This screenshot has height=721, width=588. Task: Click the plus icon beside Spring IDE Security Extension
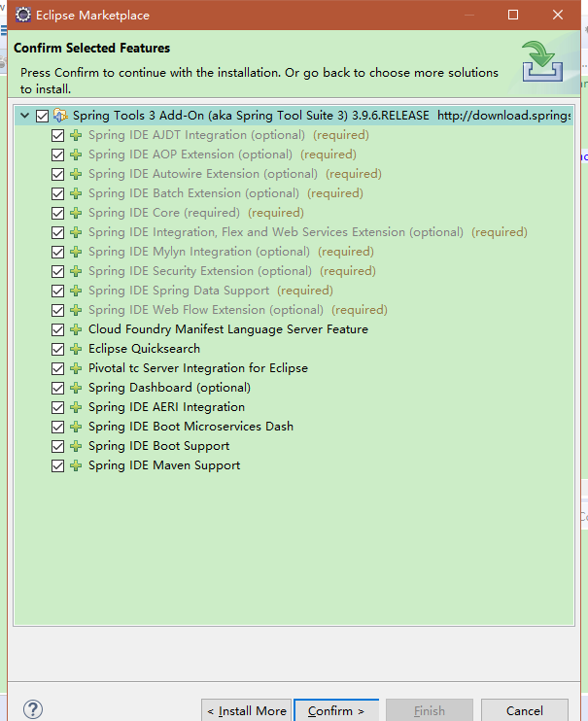[76, 271]
